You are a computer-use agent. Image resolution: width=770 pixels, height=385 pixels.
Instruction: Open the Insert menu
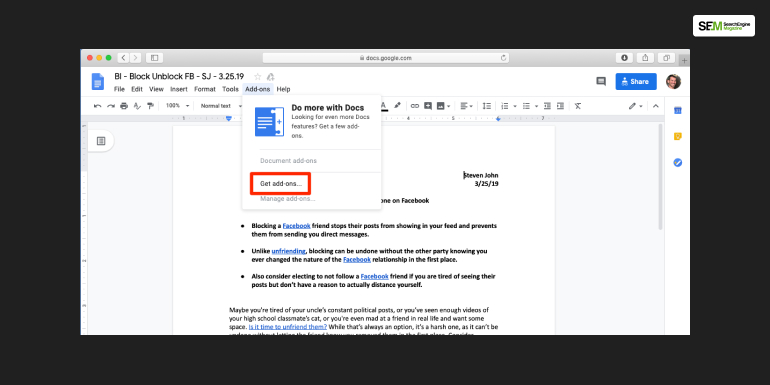[179, 89]
